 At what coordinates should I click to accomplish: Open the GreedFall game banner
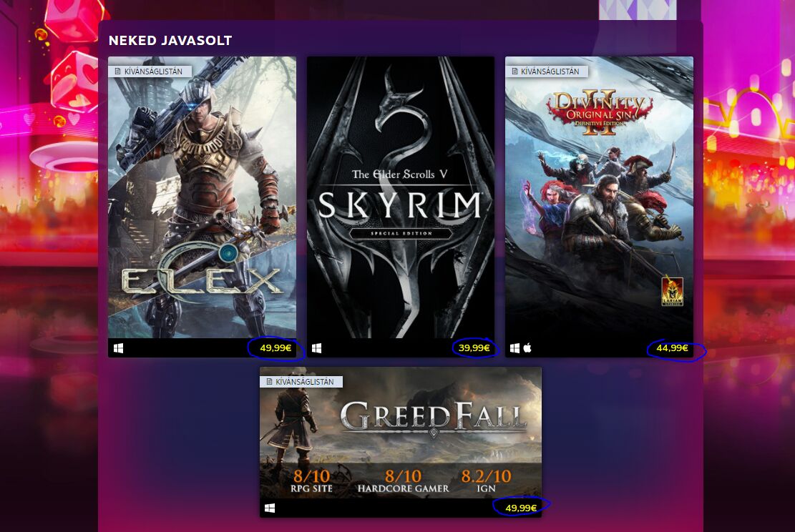point(401,433)
